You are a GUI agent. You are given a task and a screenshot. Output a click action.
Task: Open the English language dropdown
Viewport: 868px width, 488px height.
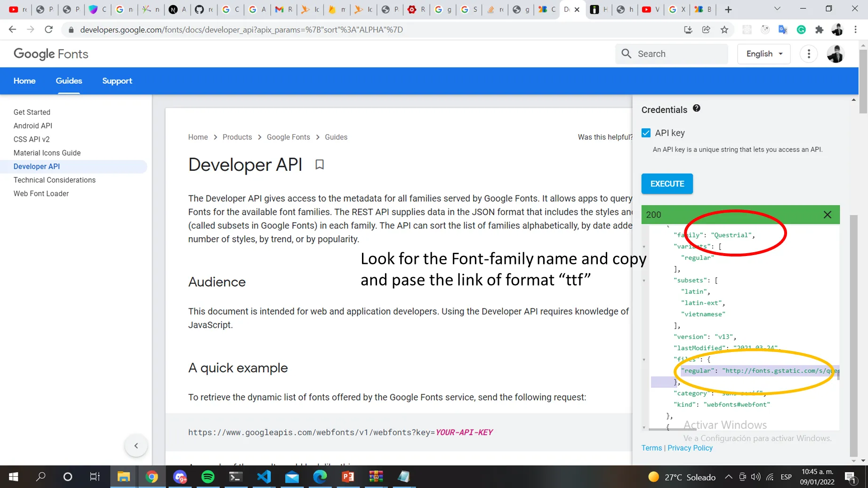point(764,54)
